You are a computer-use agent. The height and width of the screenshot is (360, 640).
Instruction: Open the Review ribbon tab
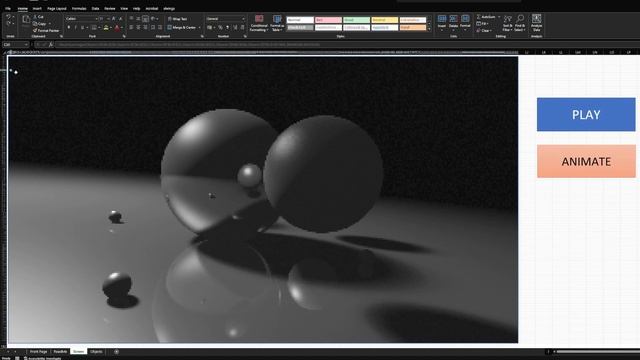click(109, 9)
